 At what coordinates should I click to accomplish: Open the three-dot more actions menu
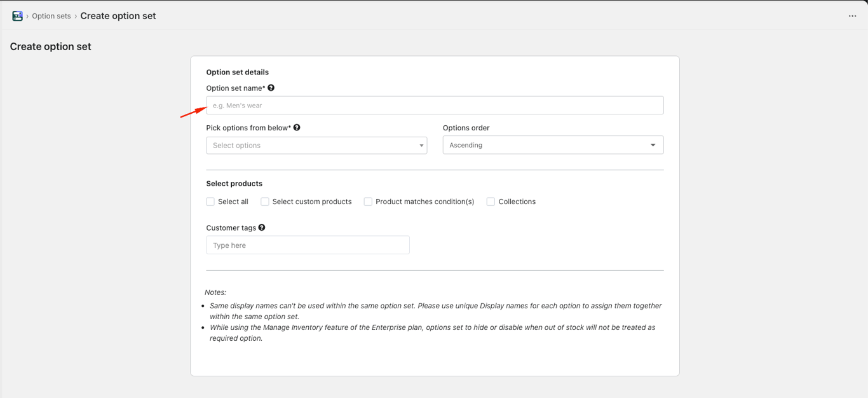tap(852, 16)
